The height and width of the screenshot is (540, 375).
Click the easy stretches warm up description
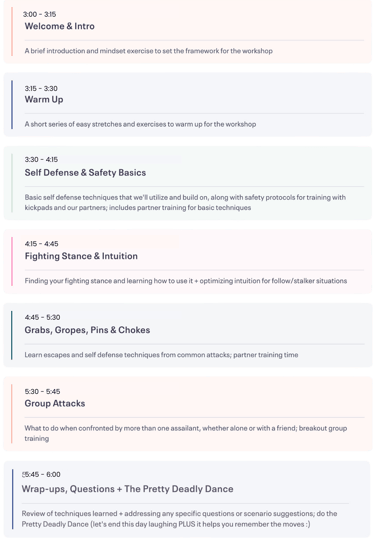(x=140, y=124)
